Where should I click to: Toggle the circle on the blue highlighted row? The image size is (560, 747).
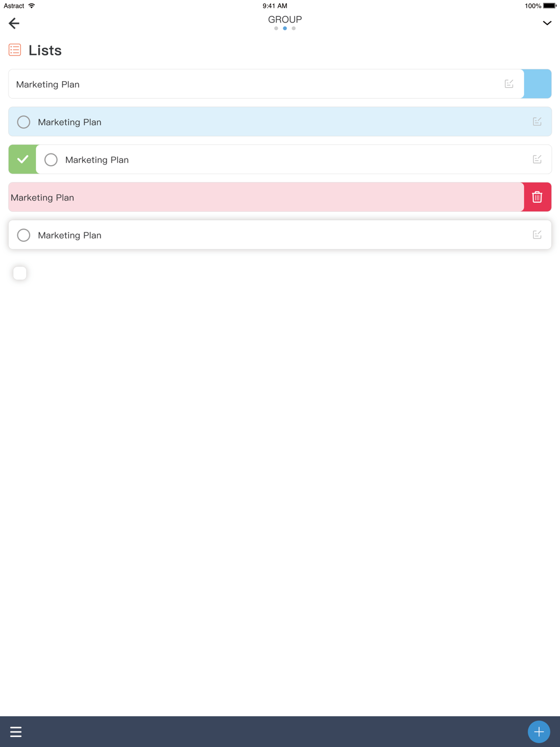click(24, 122)
